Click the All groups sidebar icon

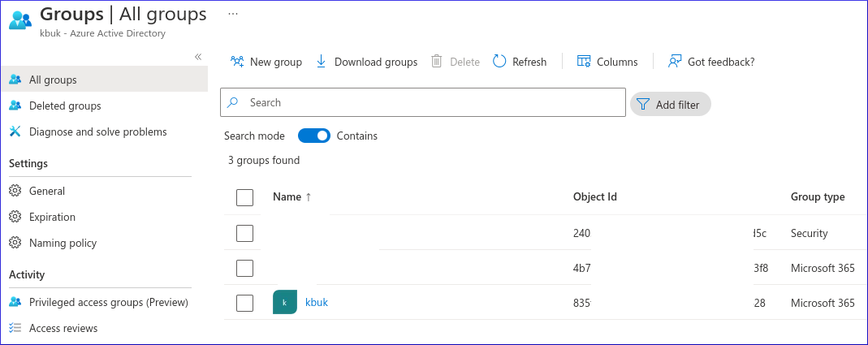coord(15,80)
